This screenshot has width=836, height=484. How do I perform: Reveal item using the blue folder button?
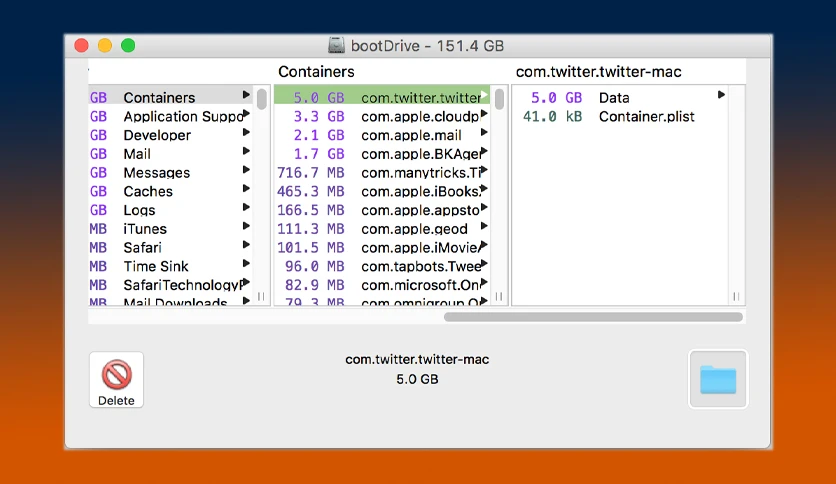(718, 379)
